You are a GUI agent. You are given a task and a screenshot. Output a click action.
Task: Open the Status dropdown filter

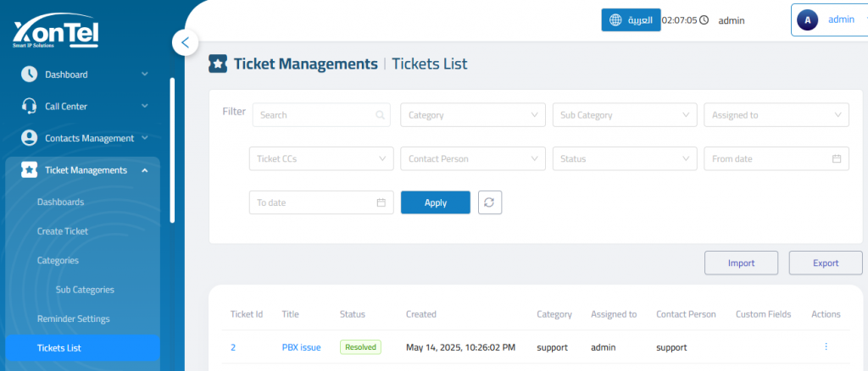click(x=625, y=158)
